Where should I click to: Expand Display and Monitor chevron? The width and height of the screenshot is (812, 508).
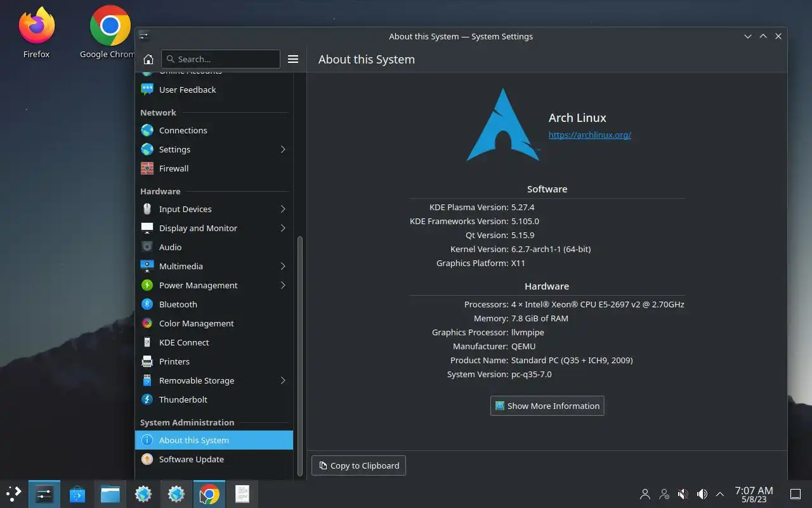tap(283, 228)
